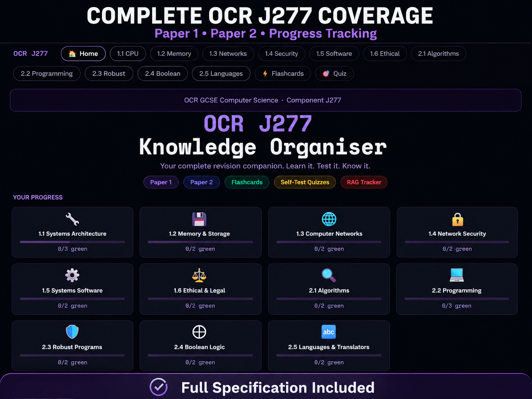Click the gear icon for Systems Software
This screenshot has height=399, width=532.
(x=72, y=275)
